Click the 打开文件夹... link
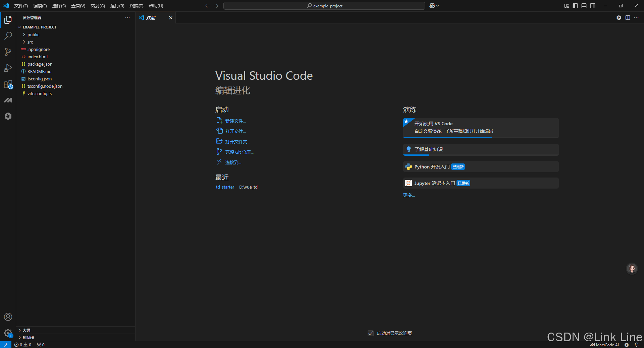Viewport: 644px width, 348px height. coord(237,142)
